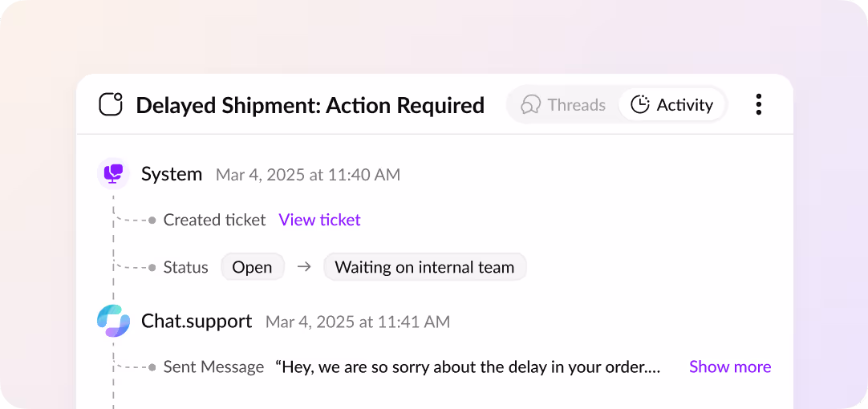Click the Mar 4, 2025 11:40 AM timestamp
The width and height of the screenshot is (868, 409).
[308, 175]
